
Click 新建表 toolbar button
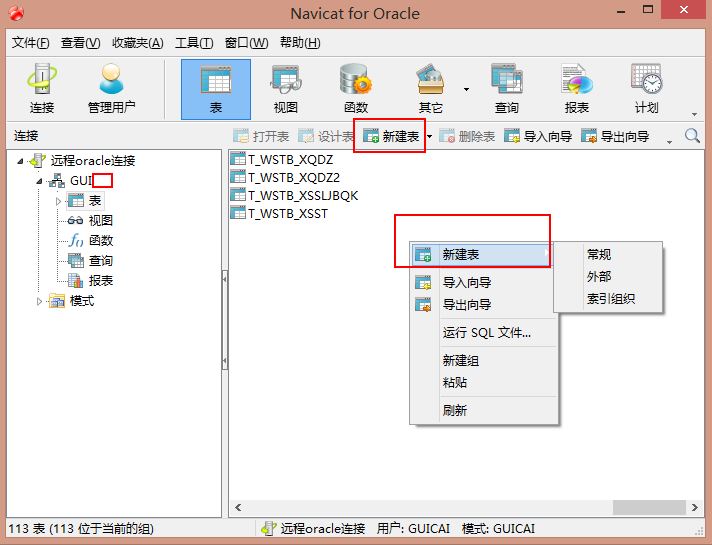click(x=391, y=136)
